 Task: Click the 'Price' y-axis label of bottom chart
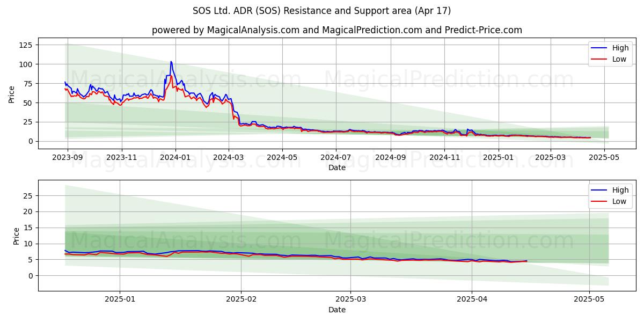pyautogui.click(x=16, y=236)
